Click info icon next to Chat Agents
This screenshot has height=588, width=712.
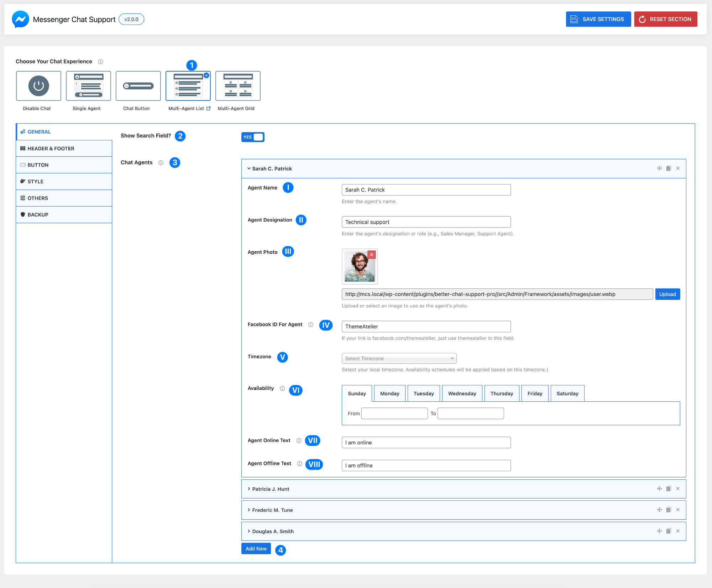[161, 163]
